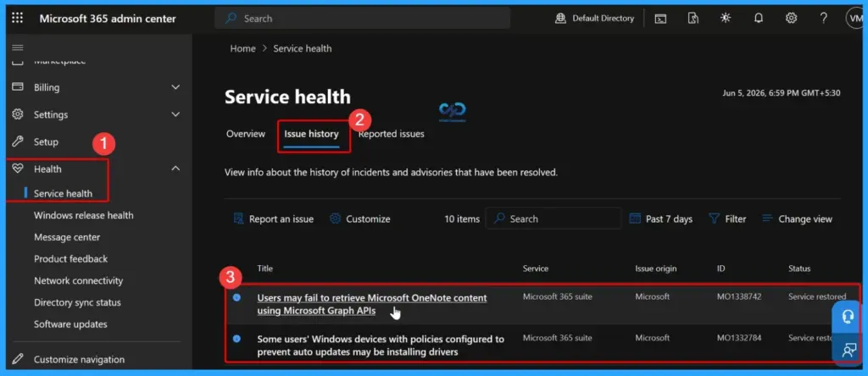Click the Customize navigation pencil icon
The image size is (868, 376).
18,359
